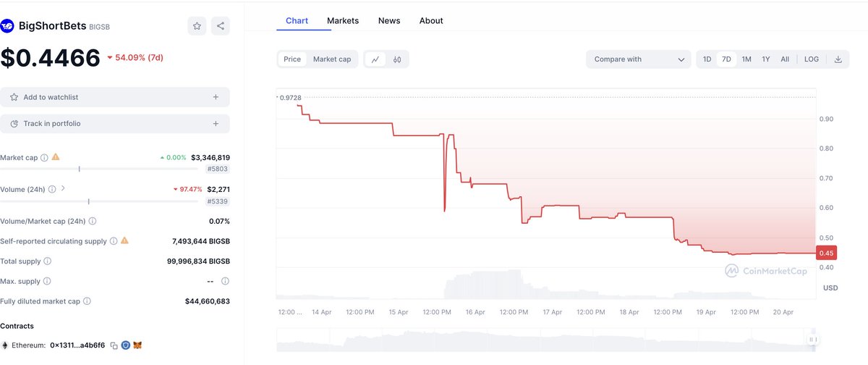Click the $3,346,819 market cap value
This screenshot has height=365, width=868.
tap(210, 157)
